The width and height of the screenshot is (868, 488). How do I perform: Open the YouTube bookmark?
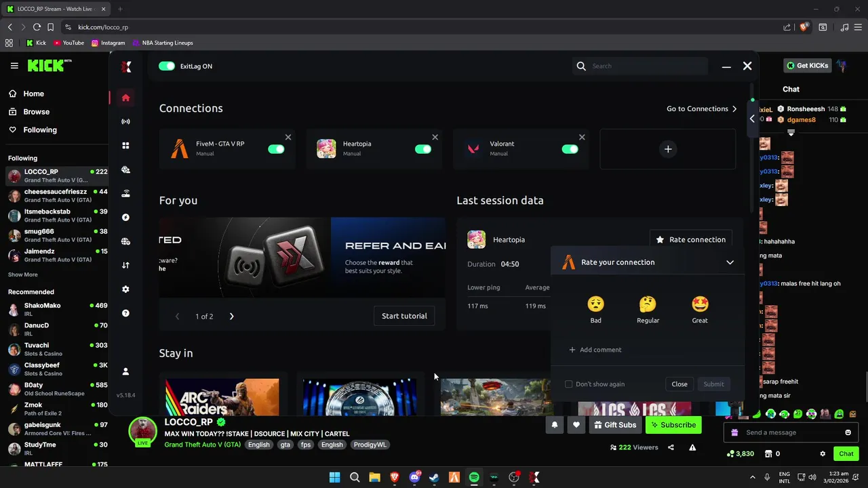(x=68, y=43)
